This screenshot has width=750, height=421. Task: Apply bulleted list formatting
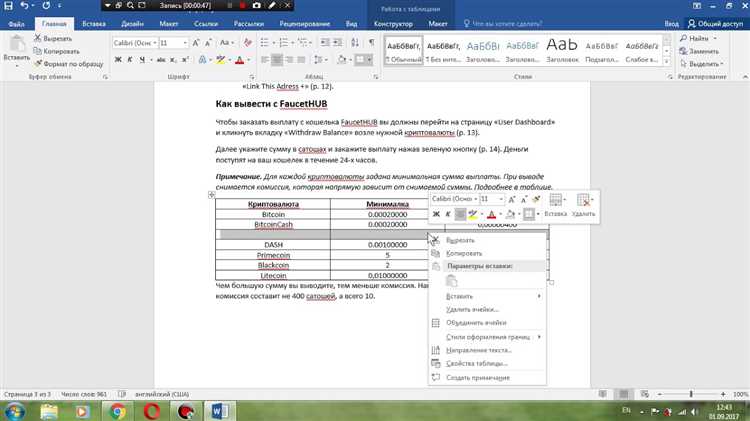[x=265, y=43]
